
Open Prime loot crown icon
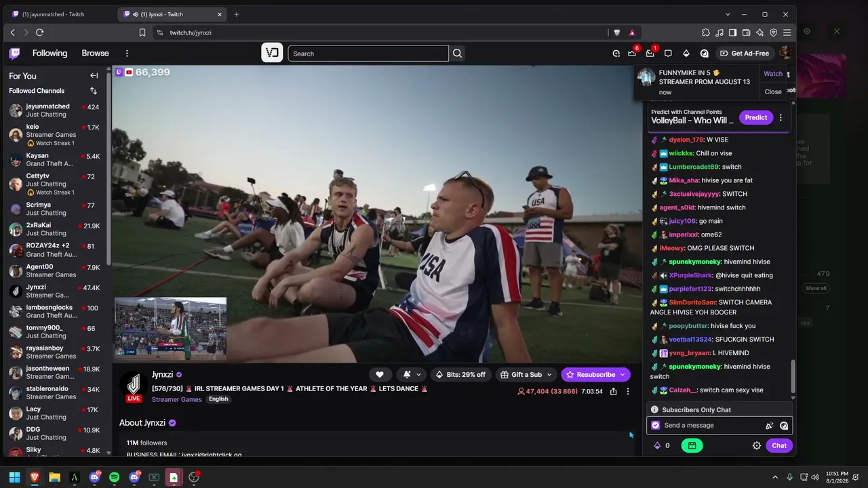coord(633,54)
